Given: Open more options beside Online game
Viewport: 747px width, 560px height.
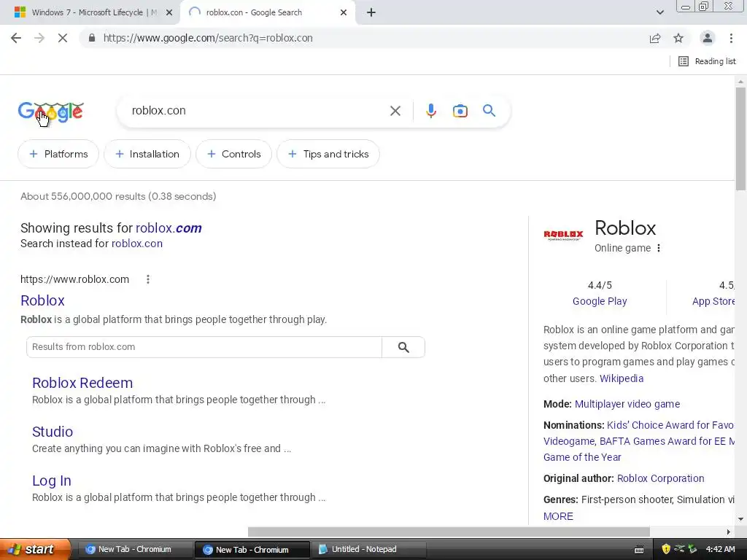Looking at the screenshot, I should [x=659, y=248].
